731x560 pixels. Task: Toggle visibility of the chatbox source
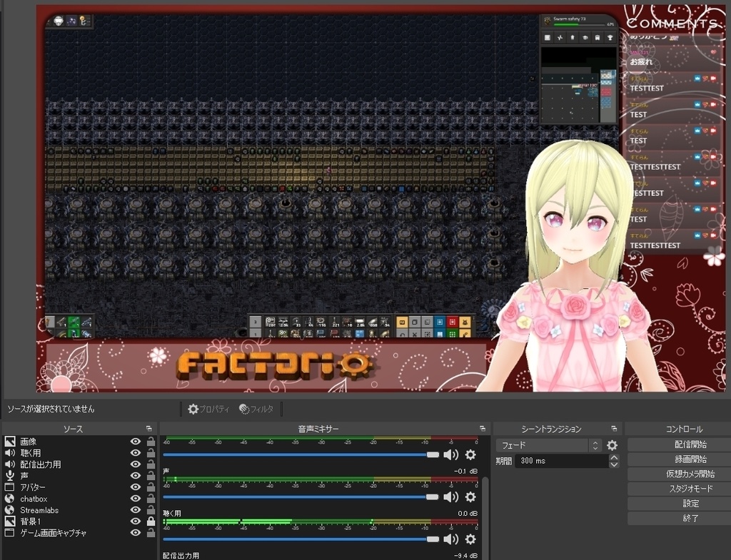point(136,499)
